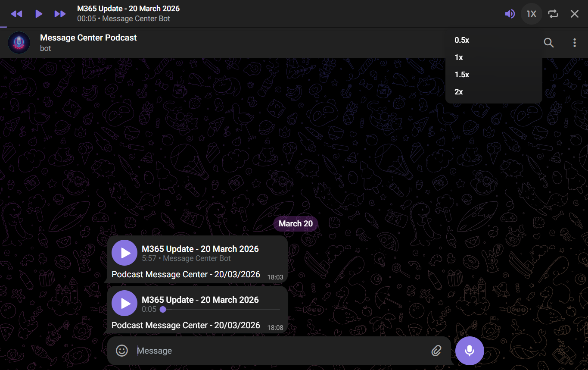Play the M365 Update audio sent at 18:08
This screenshot has width=588, height=370.
(124, 304)
